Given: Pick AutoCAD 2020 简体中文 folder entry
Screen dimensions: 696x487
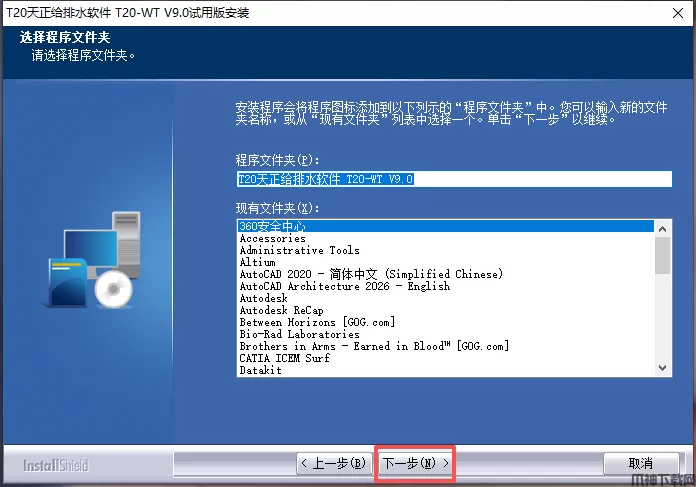Looking at the screenshot, I should tap(445, 274).
